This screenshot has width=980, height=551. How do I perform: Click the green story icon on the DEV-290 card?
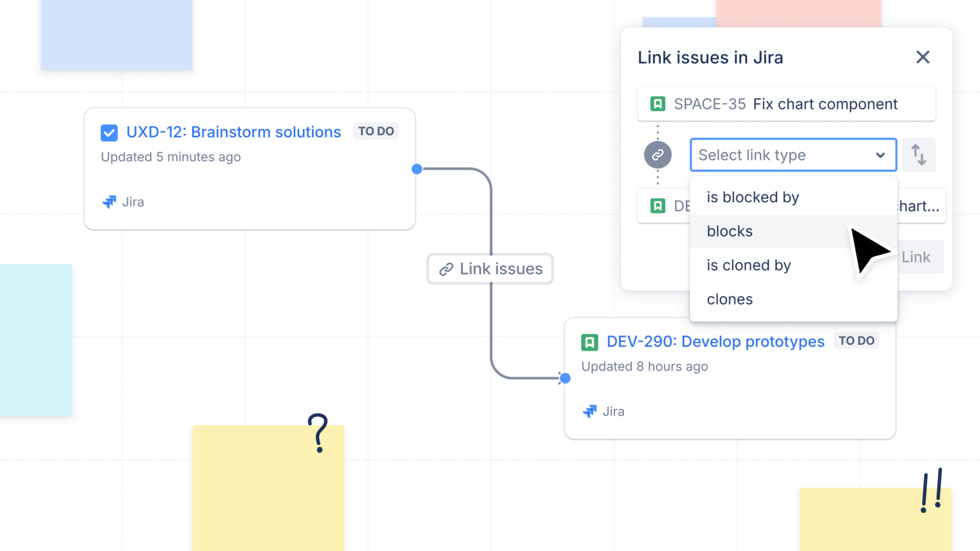(x=590, y=342)
